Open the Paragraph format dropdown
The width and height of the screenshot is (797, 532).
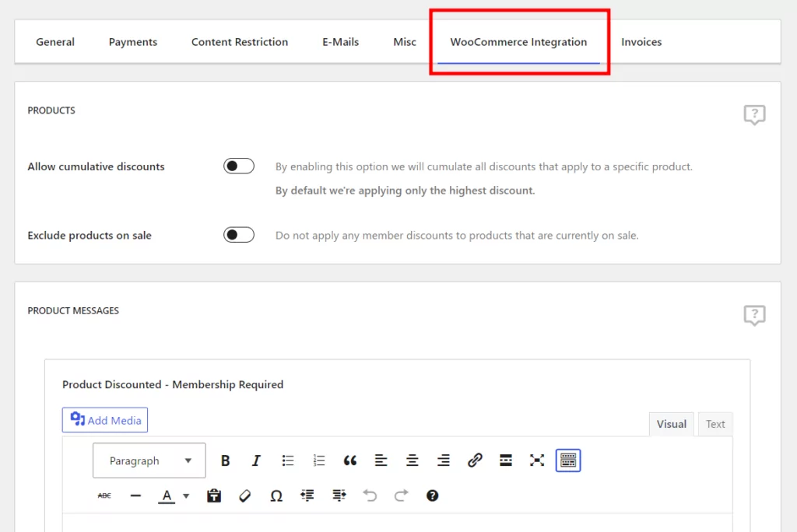coord(149,460)
